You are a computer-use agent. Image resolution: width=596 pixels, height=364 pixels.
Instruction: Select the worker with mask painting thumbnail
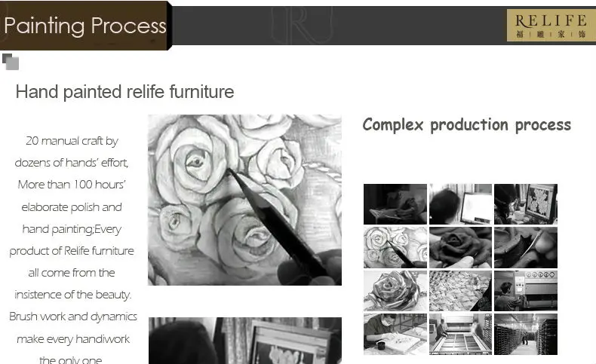pyautogui.click(x=395, y=334)
